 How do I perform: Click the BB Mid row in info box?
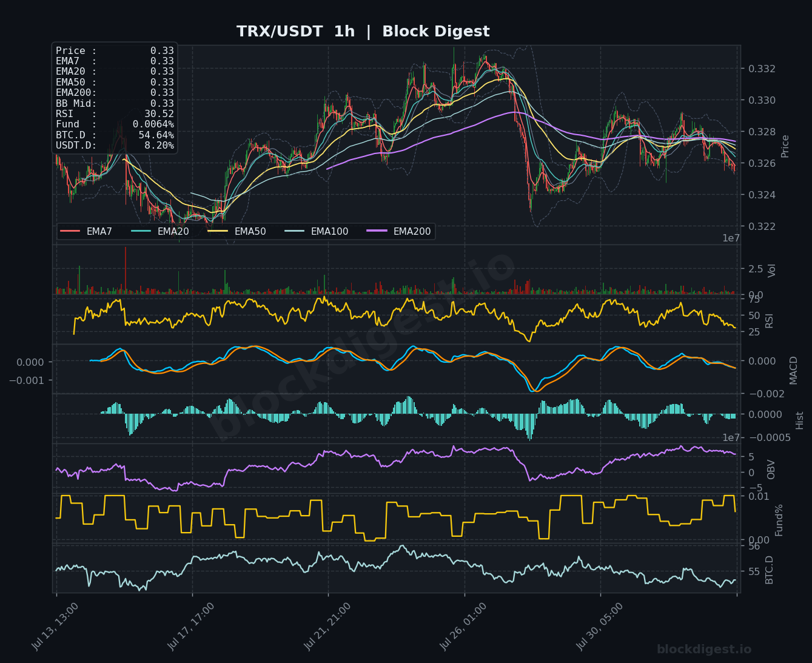[x=115, y=104]
